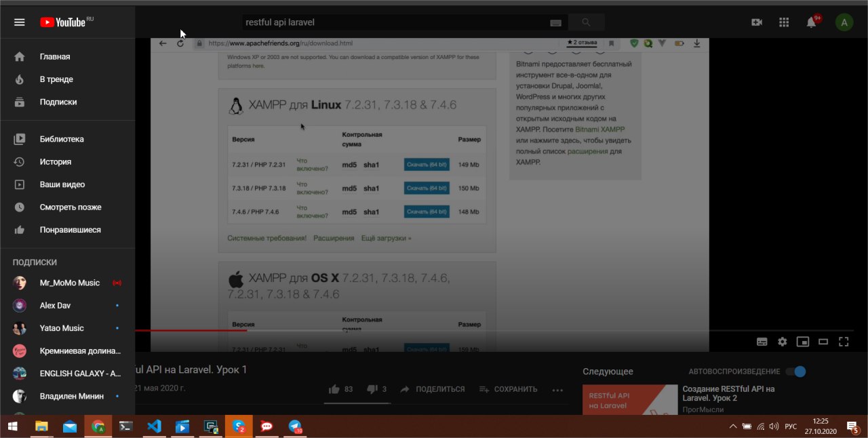868x438 pixels.
Task: Open the Wi-Fi network tray icon
Action: click(x=761, y=426)
